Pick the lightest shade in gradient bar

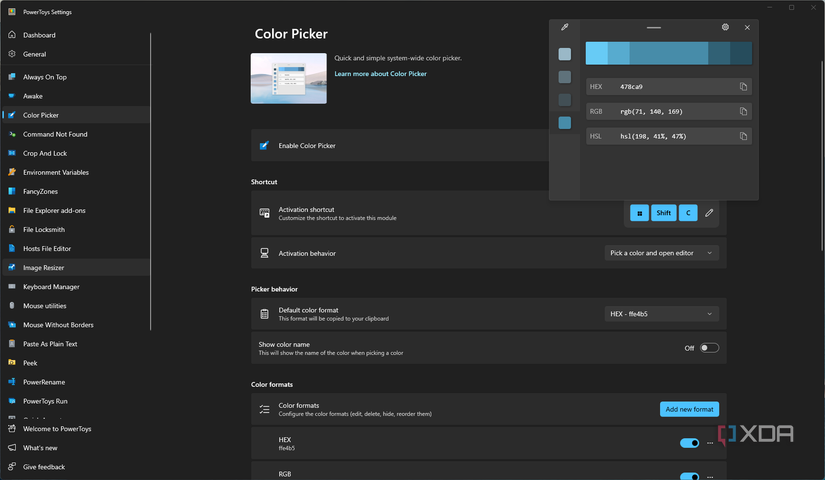597,53
